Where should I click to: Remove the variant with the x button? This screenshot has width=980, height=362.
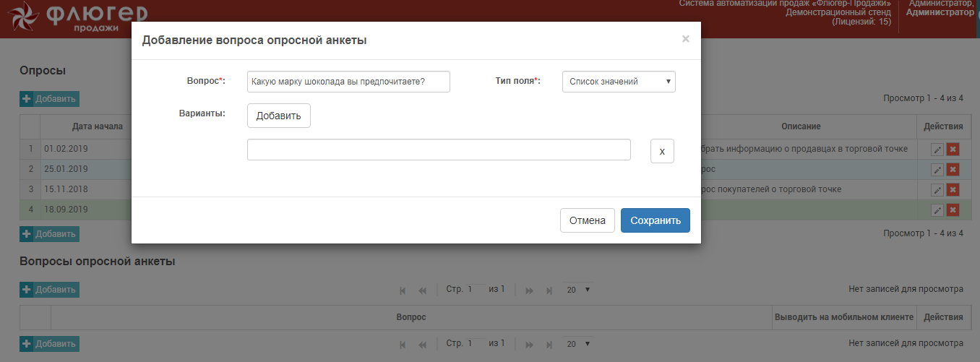662,151
